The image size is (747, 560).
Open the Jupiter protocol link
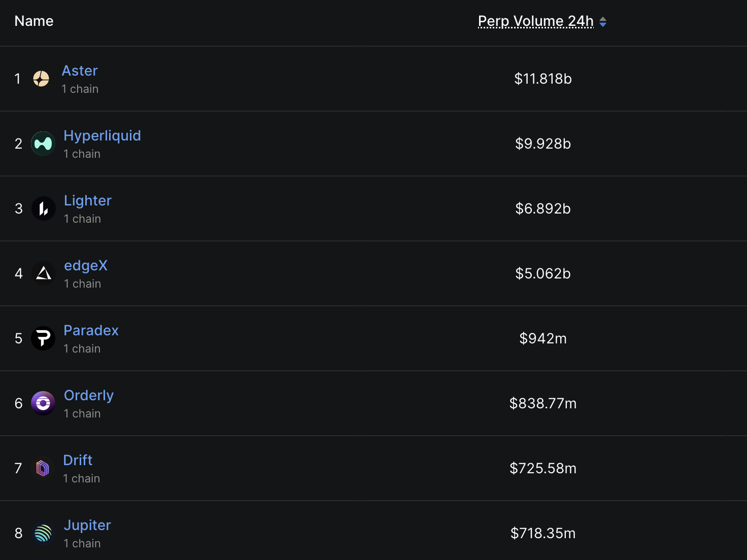click(87, 525)
